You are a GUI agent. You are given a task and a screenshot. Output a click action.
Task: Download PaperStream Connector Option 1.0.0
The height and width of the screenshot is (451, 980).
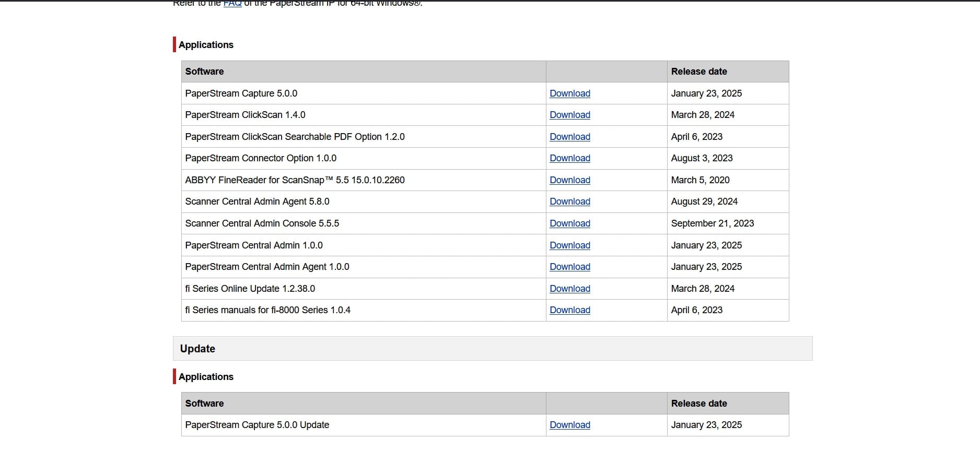[x=569, y=158]
